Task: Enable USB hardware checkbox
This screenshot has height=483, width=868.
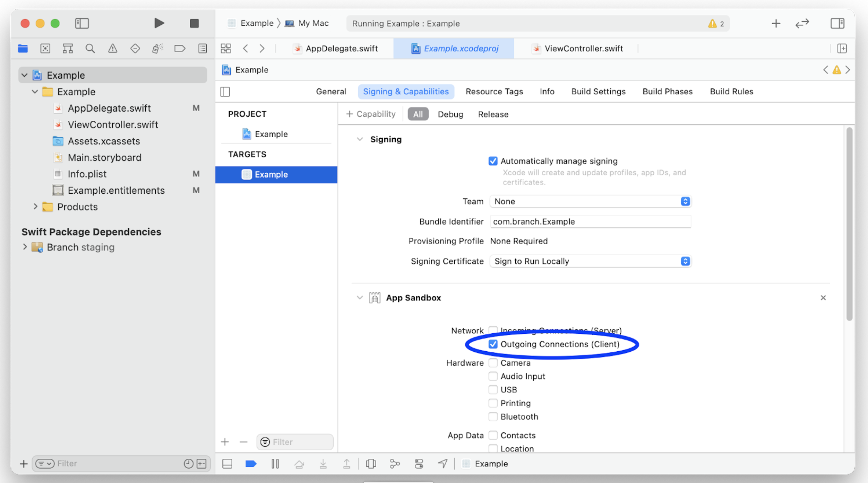Action: click(x=493, y=389)
